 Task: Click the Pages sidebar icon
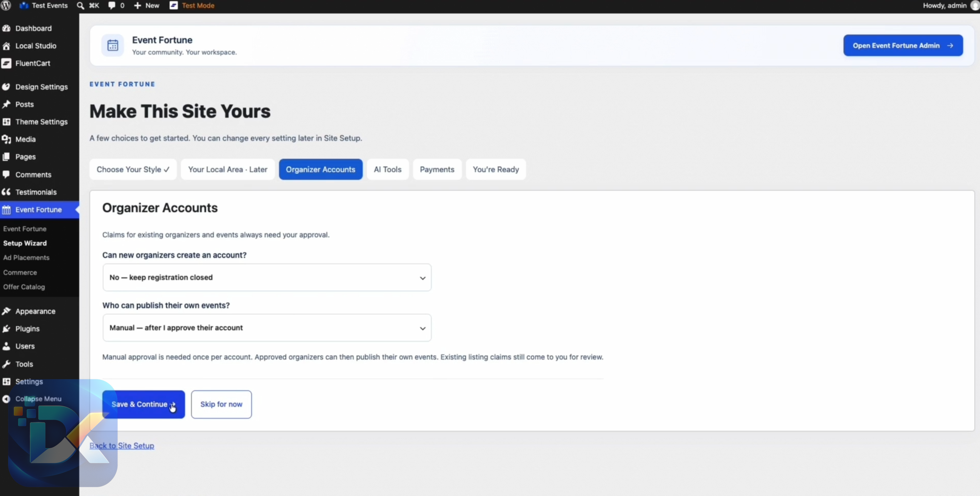pos(6,157)
